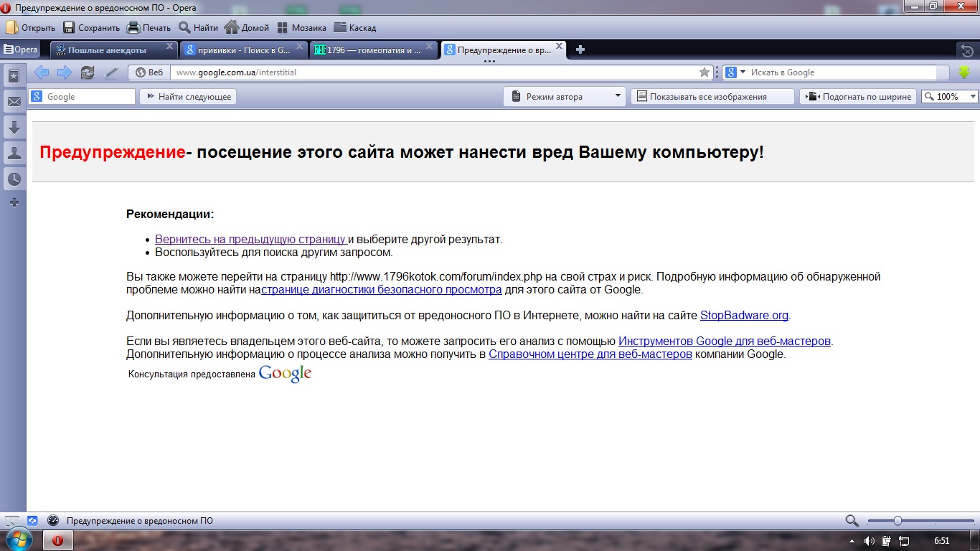Click the status bar zoom slider handle
Screen dimensions: 980x551
pos(897,521)
